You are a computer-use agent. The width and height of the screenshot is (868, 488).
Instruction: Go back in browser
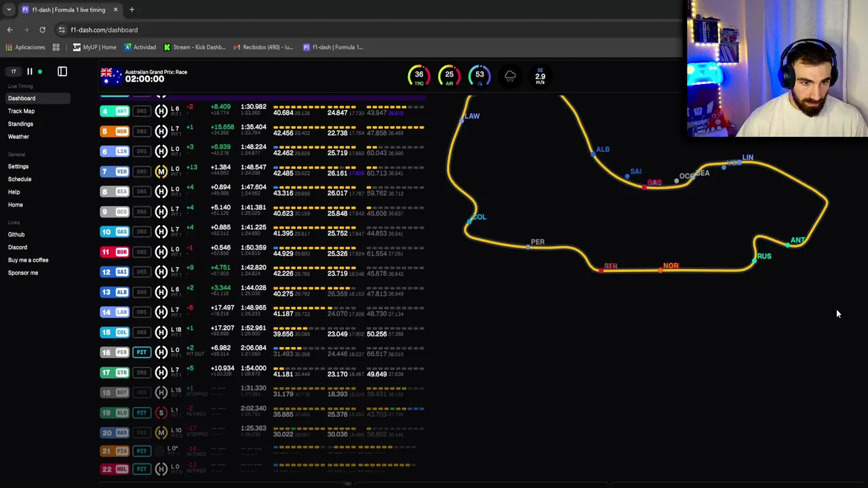pyautogui.click(x=9, y=30)
